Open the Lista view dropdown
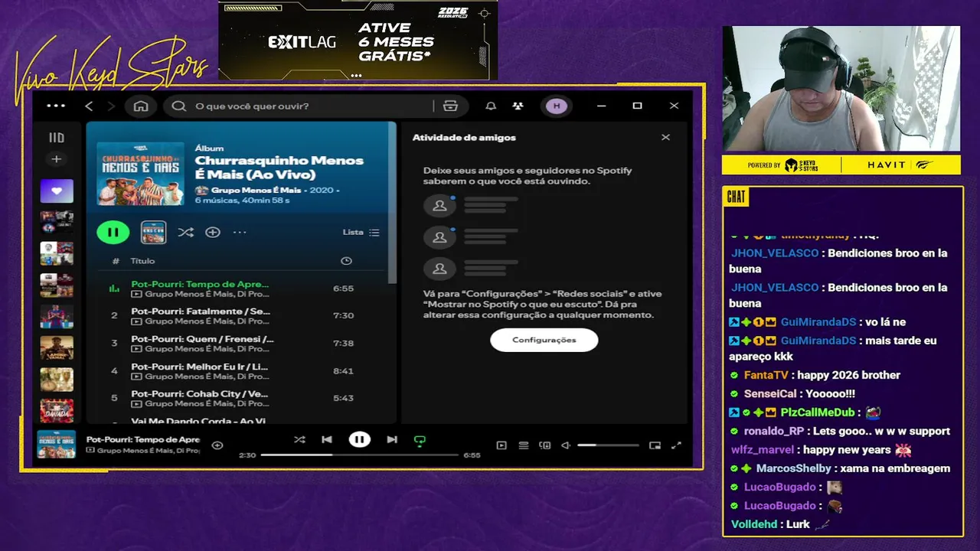980x551 pixels. point(361,232)
